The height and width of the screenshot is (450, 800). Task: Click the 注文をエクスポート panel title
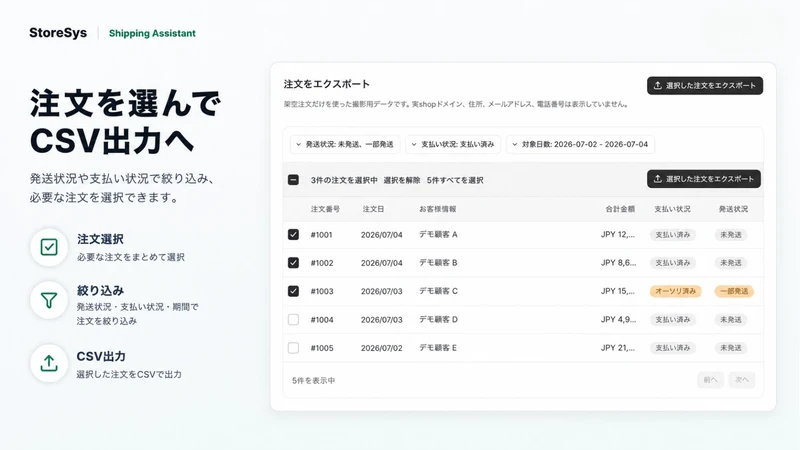click(327, 84)
